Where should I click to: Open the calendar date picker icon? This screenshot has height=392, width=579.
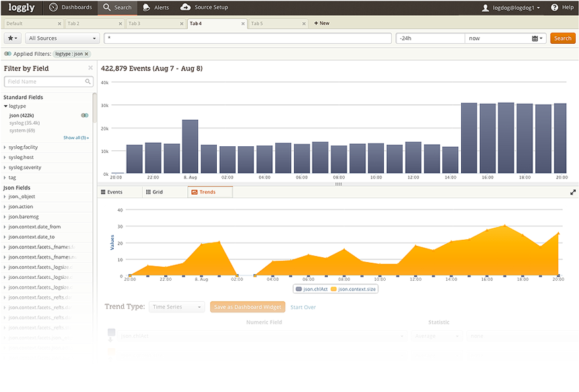[x=537, y=38]
